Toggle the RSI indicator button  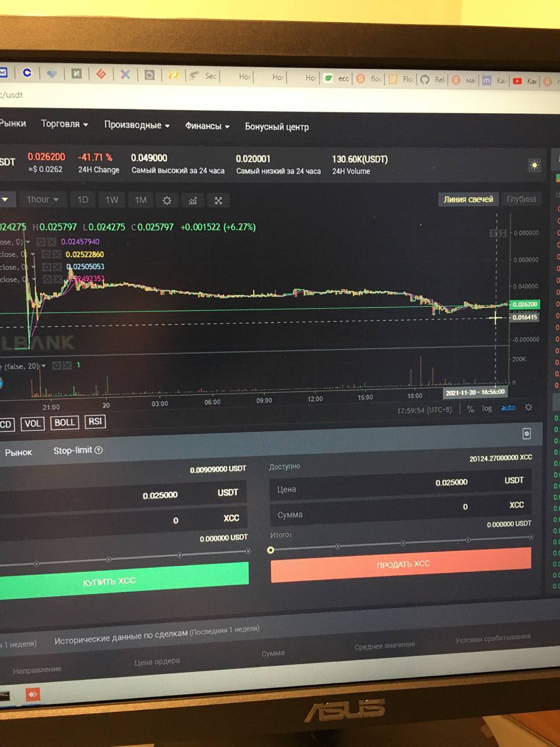click(95, 421)
